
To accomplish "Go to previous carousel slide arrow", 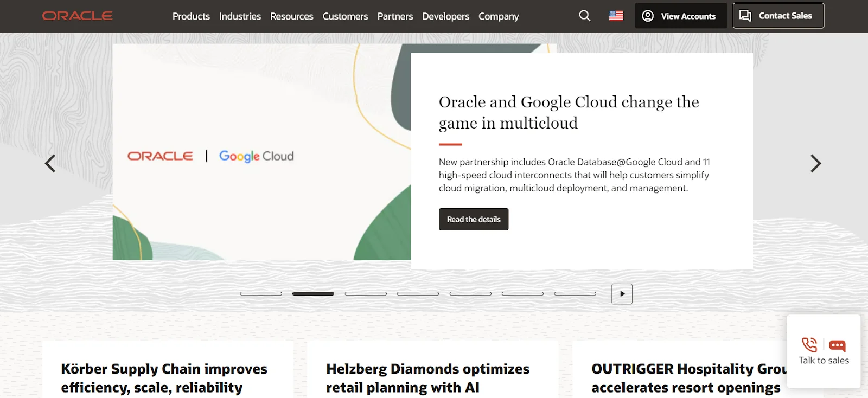I will [x=50, y=163].
